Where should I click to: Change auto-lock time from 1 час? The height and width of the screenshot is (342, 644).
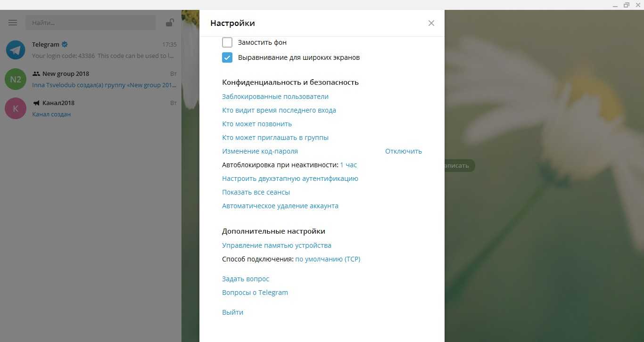[x=348, y=165]
